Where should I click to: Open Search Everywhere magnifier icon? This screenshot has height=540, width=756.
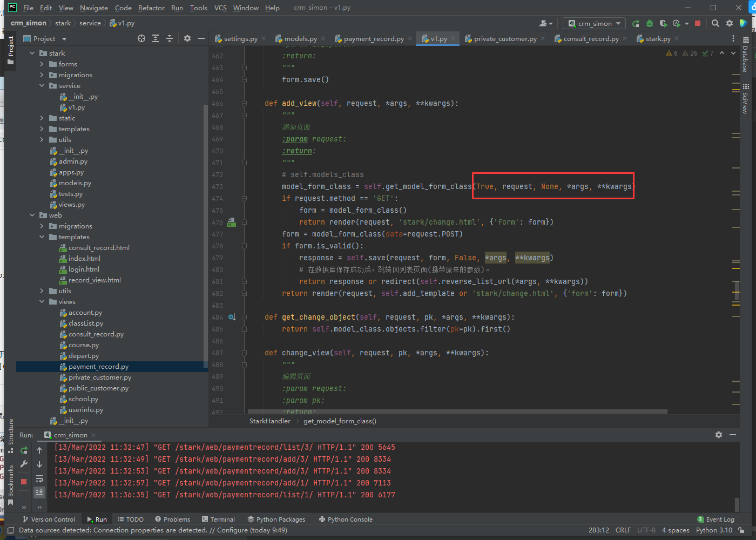[x=715, y=23]
